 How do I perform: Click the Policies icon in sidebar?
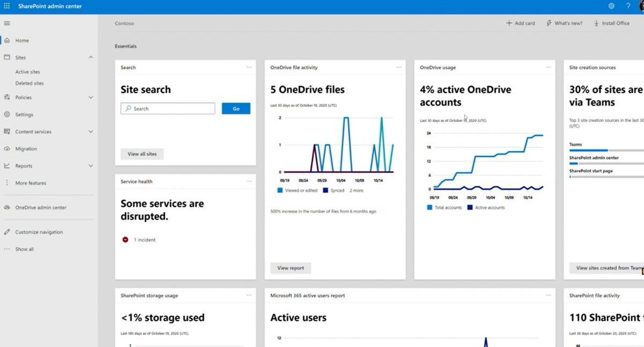[7, 97]
